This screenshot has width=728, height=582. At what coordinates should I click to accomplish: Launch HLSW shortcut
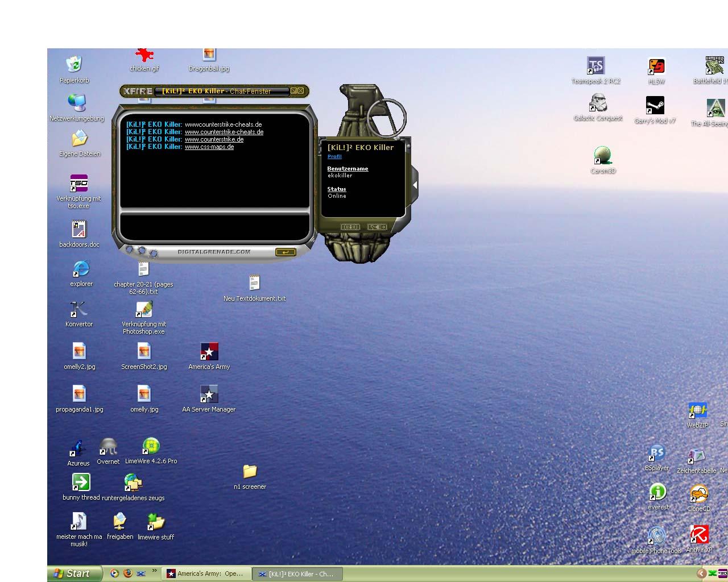coord(656,71)
